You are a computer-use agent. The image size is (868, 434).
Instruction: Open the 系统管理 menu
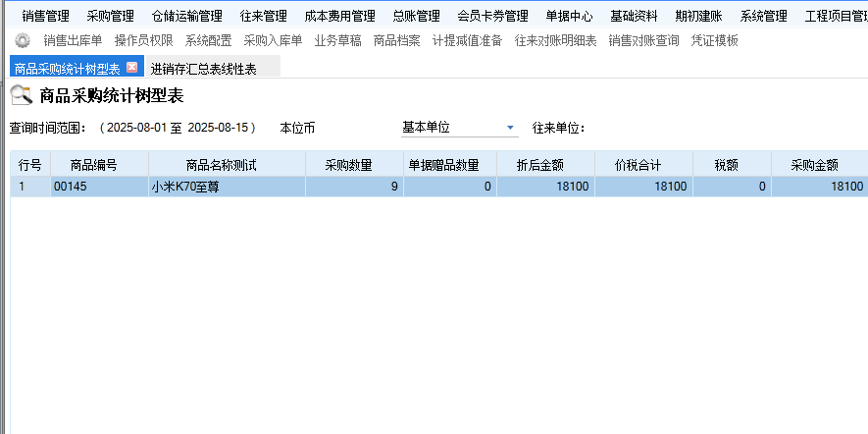click(763, 16)
